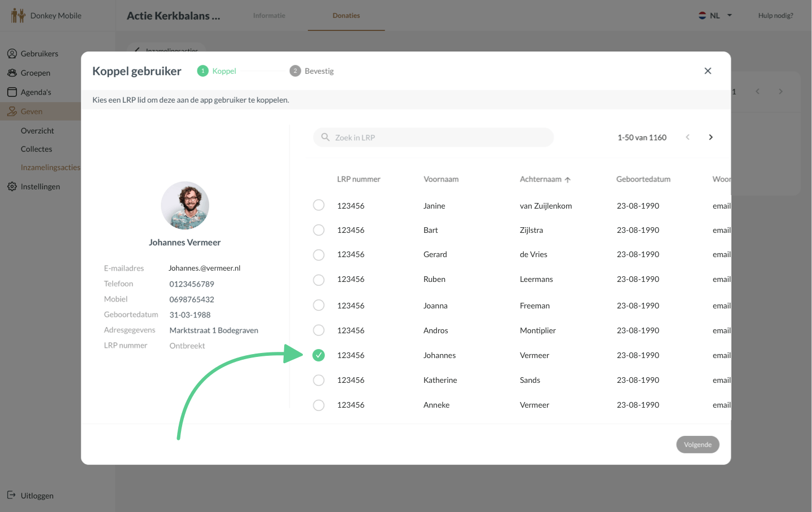812x512 pixels.
Task: Open Collectes under Geven
Action: [x=36, y=149]
